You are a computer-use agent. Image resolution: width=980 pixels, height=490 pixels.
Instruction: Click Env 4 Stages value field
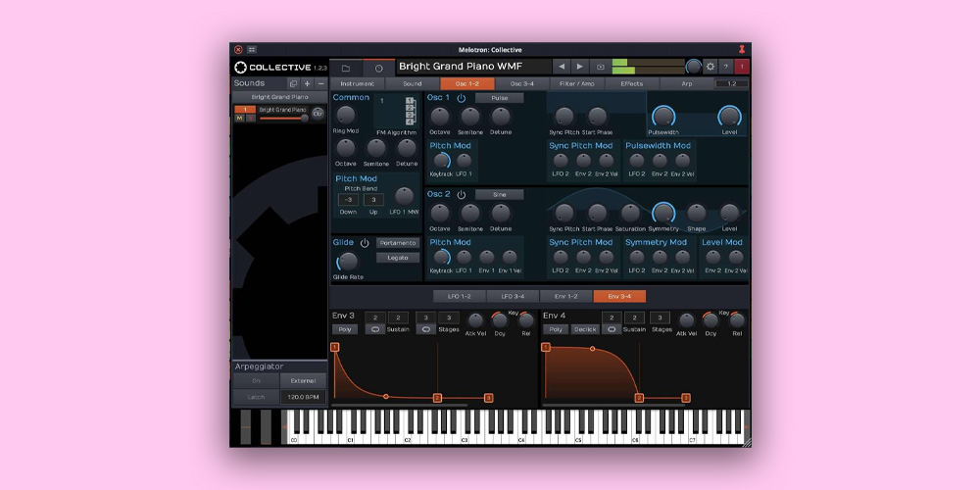(x=660, y=318)
